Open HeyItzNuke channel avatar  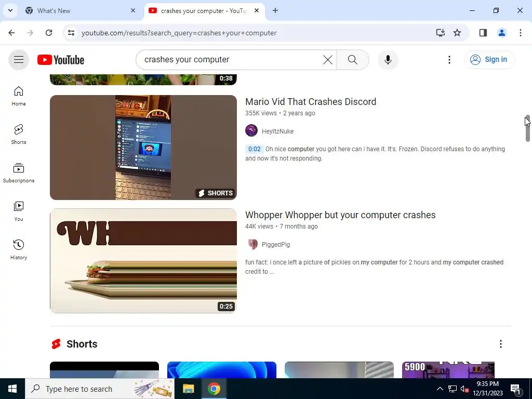pos(251,130)
